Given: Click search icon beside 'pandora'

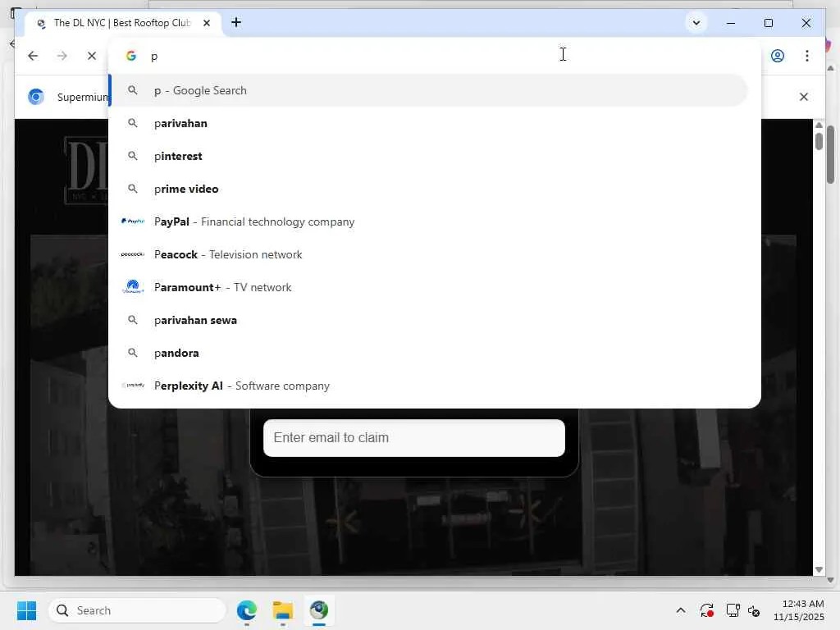Looking at the screenshot, I should [132, 353].
